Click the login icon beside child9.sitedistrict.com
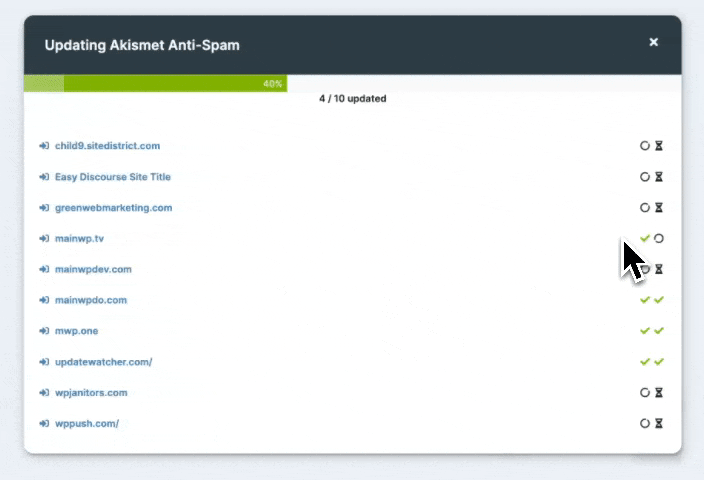The height and width of the screenshot is (480, 704). (44, 145)
